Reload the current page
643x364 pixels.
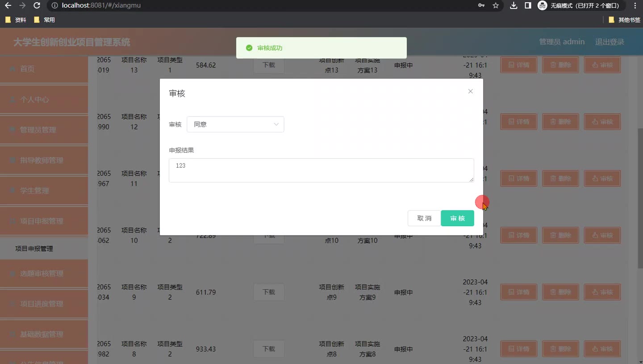pyautogui.click(x=37, y=6)
